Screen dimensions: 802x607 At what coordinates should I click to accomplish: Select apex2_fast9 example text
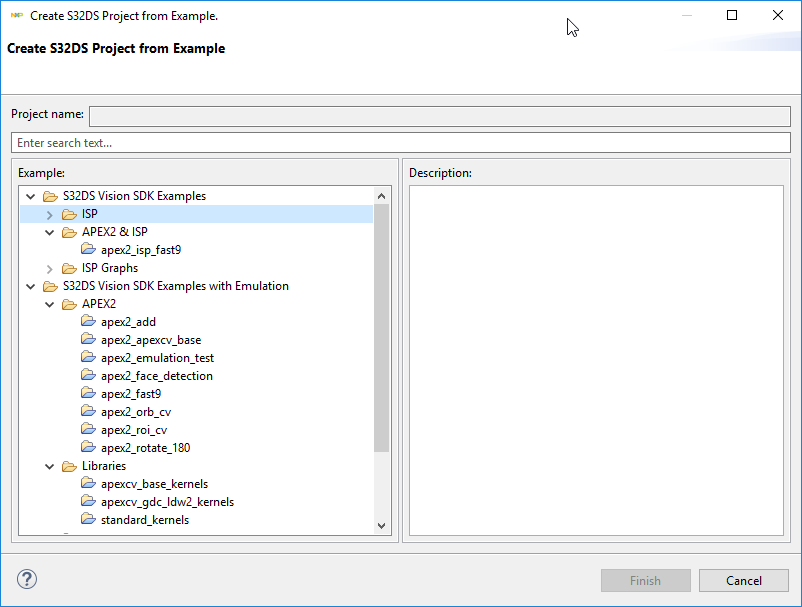coord(131,394)
